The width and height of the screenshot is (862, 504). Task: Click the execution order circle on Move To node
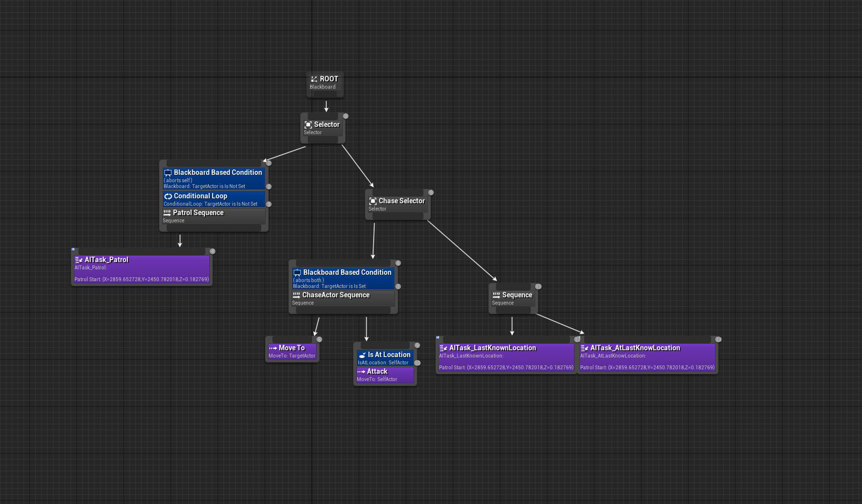point(320,339)
